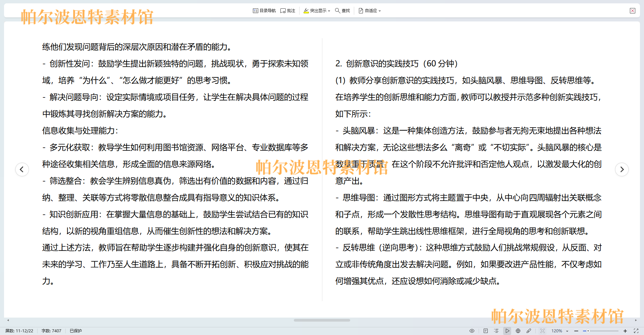Click the fit page frame icon

tap(542, 331)
